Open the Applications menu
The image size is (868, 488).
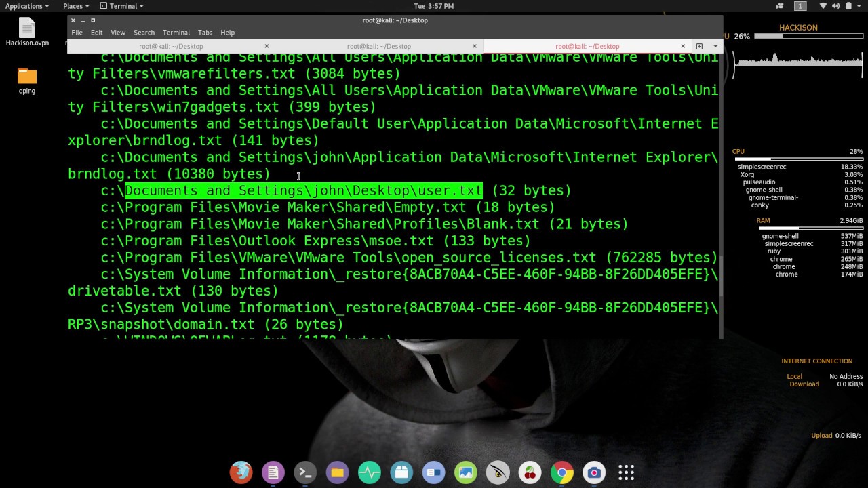pyautogui.click(x=27, y=6)
